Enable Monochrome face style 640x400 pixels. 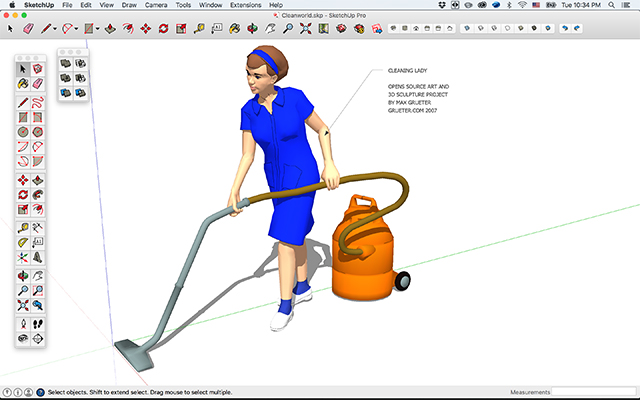(x=548, y=28)
